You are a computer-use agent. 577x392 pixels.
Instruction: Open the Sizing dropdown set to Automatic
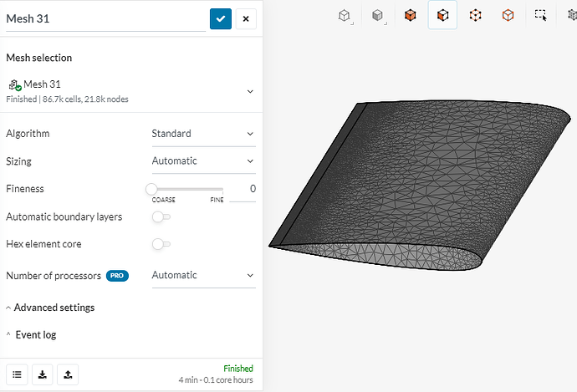203,161
